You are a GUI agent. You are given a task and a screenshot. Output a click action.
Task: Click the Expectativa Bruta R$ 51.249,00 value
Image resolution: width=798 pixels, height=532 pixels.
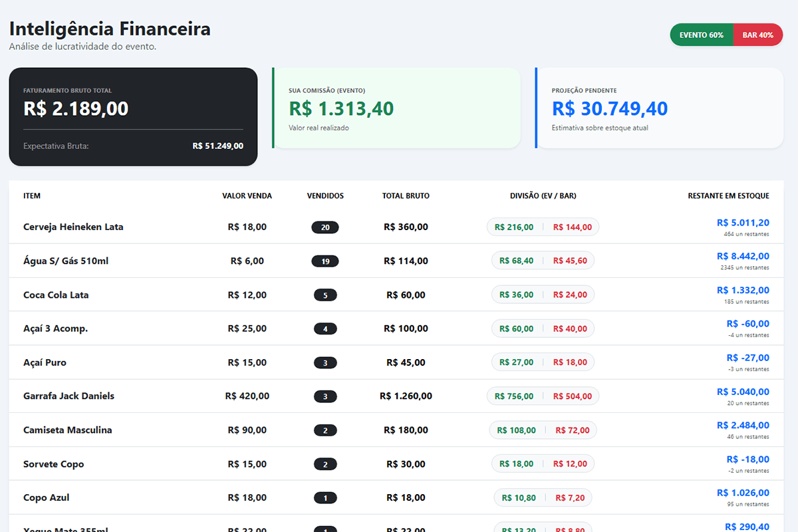[x=217, y=146]
